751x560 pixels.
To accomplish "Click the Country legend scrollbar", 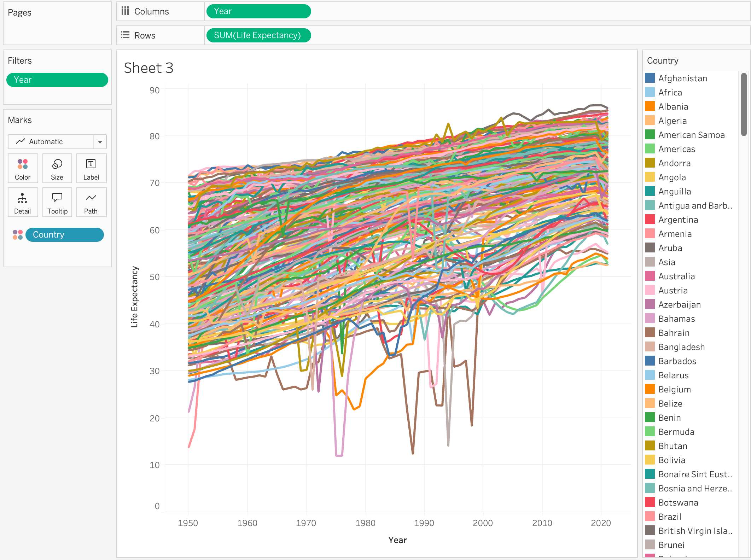I will (744, 105).
